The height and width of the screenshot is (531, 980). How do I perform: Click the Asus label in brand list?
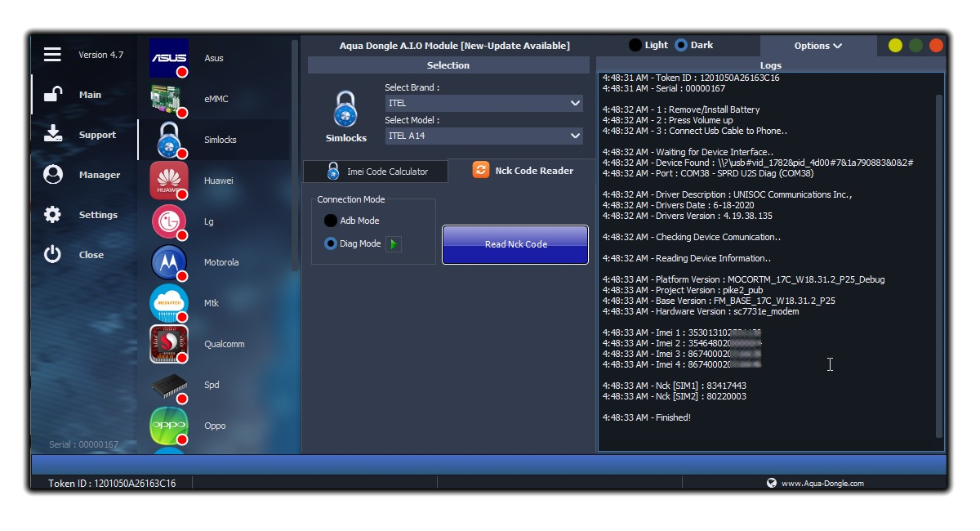(214, 58)
